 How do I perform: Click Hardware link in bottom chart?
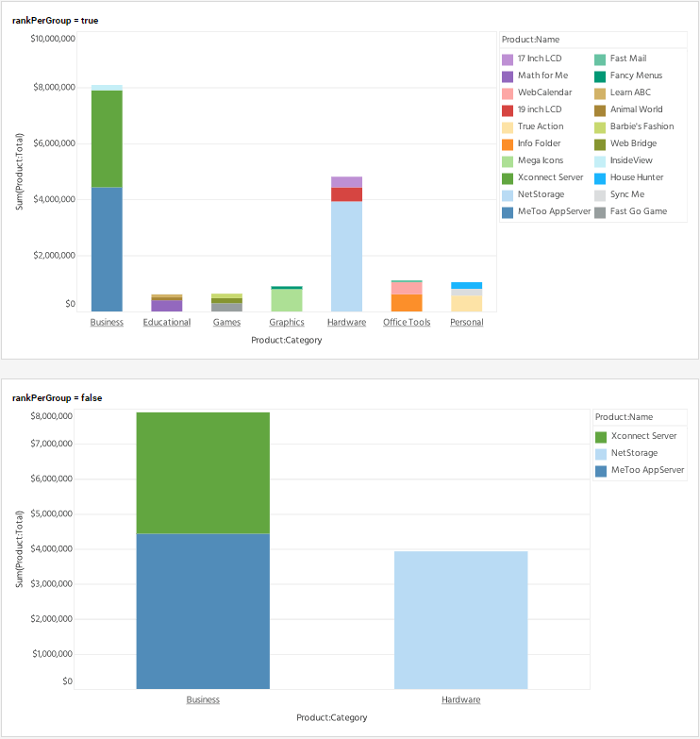(460, 700)
